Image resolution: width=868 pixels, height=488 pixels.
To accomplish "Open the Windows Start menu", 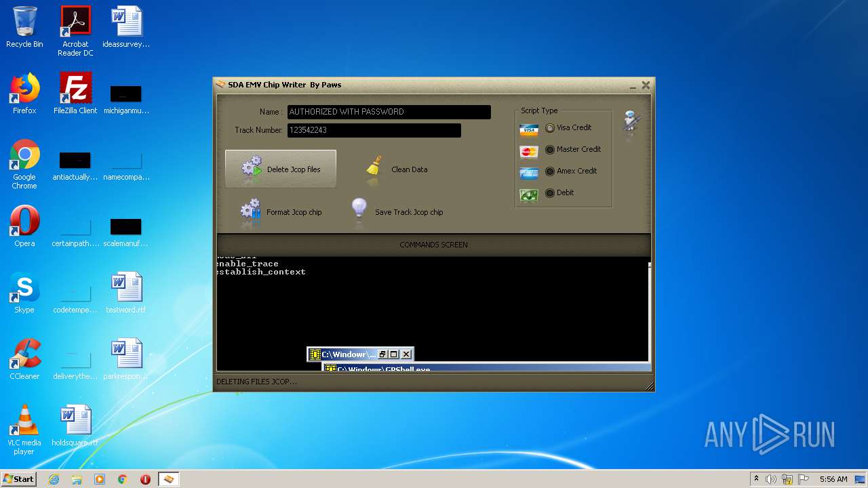I will coord(19,479).
